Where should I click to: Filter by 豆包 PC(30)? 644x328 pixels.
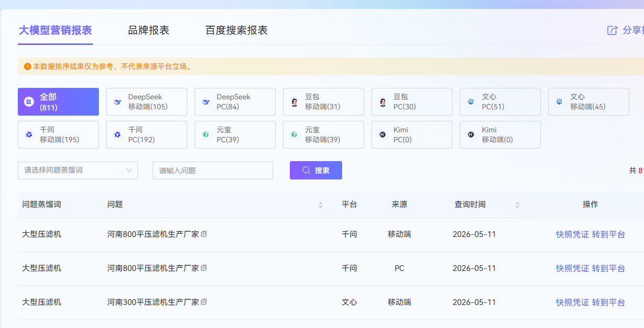(x=412, y=101)
